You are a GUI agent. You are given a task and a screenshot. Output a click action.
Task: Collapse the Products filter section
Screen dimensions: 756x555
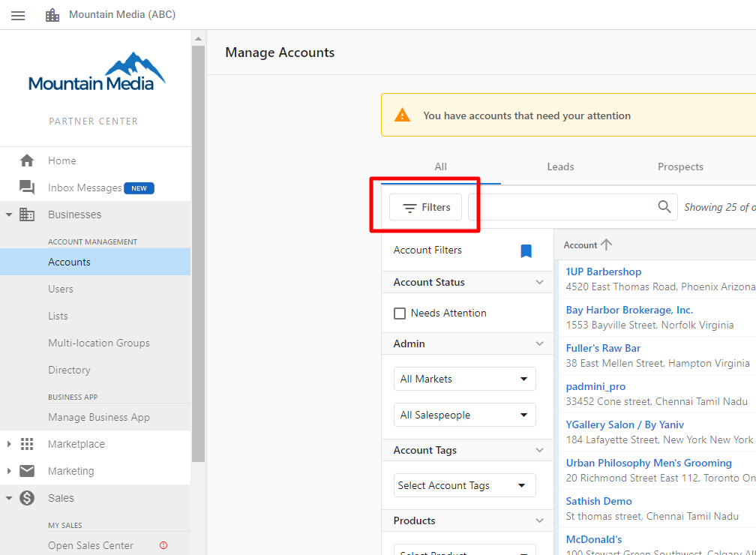539,520
